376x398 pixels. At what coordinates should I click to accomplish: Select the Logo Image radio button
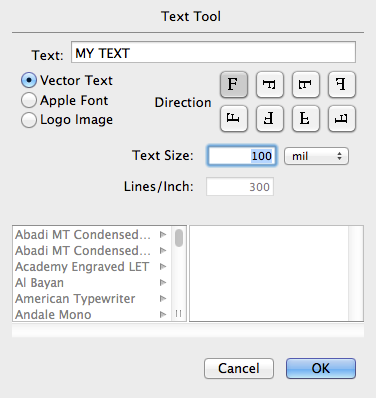point(29,120)
